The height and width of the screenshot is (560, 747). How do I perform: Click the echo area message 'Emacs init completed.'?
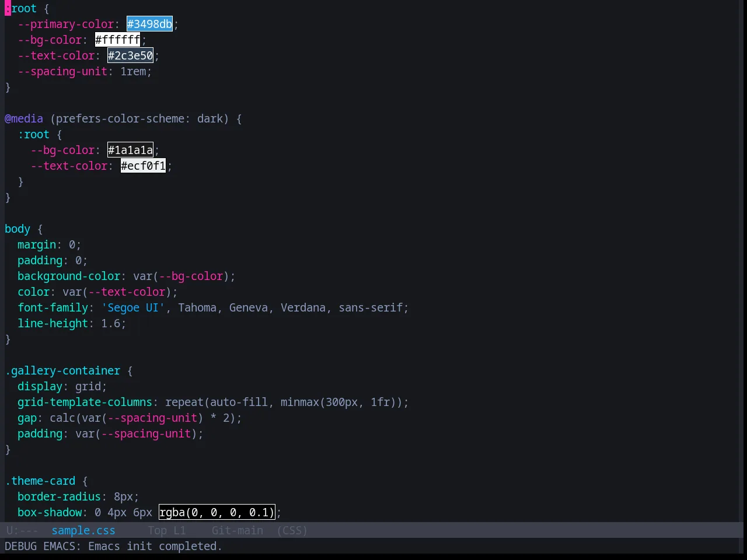pos(155,546)
